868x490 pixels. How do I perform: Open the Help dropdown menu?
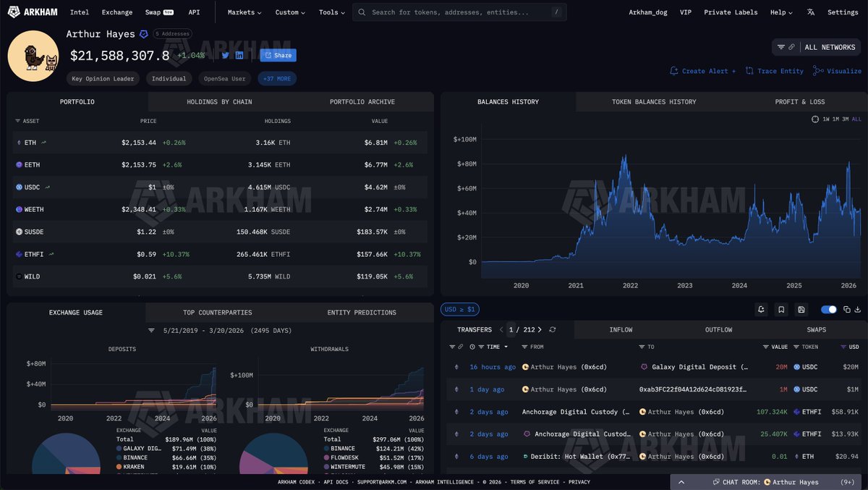pos(781,12)
